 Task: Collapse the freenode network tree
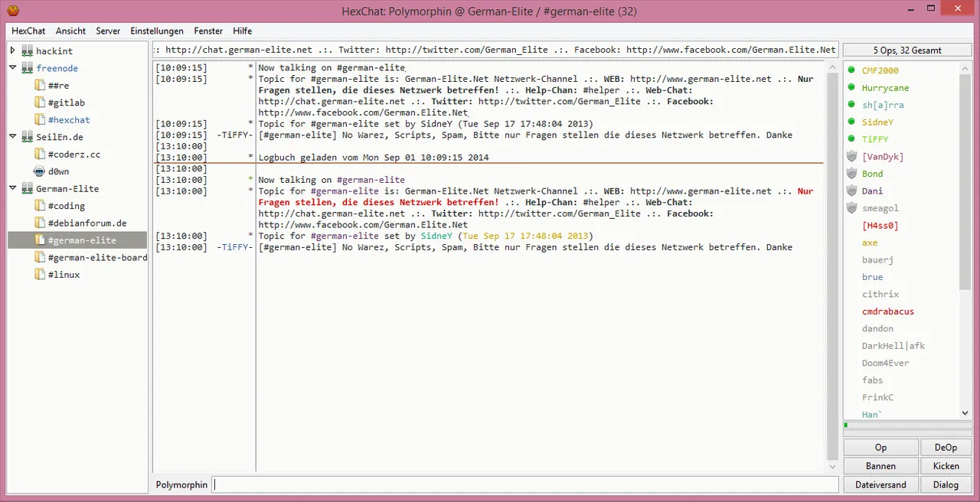(x=13, y=68)
